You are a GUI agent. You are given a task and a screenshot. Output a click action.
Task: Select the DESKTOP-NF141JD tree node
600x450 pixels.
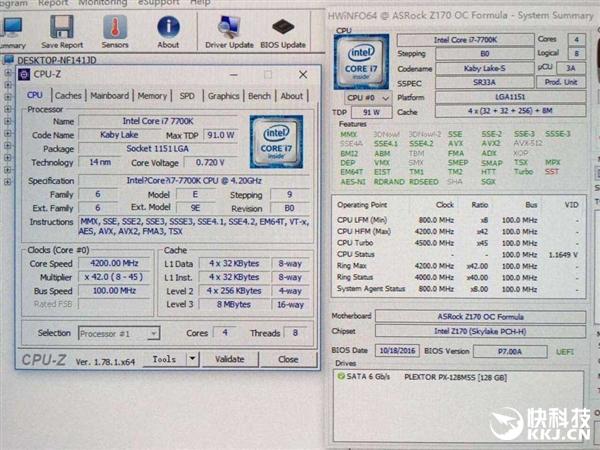(x=57, y=60)
